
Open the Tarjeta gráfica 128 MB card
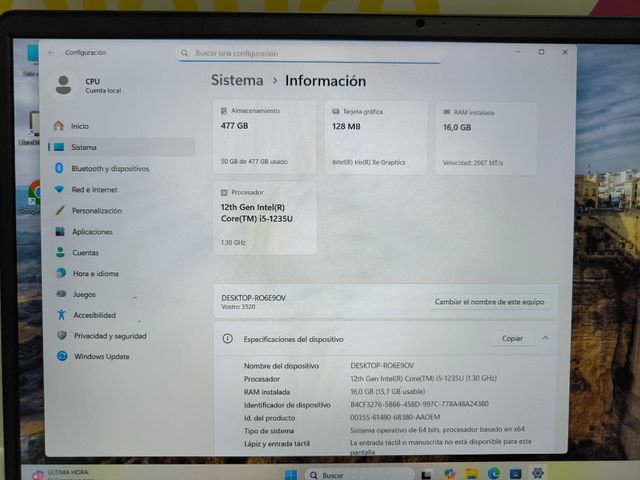pos(376,138)
